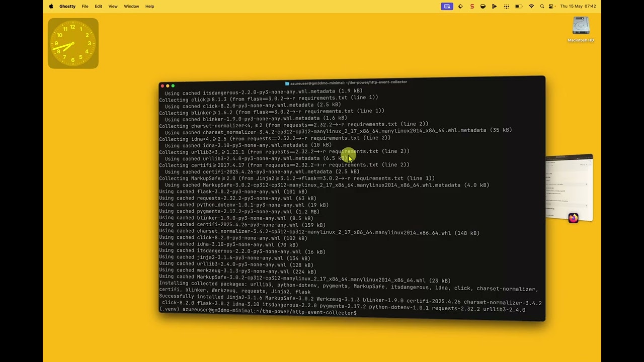
Task: Click the 'Collecting idna<4,>=2.5' line
Action: pos(275,138)
